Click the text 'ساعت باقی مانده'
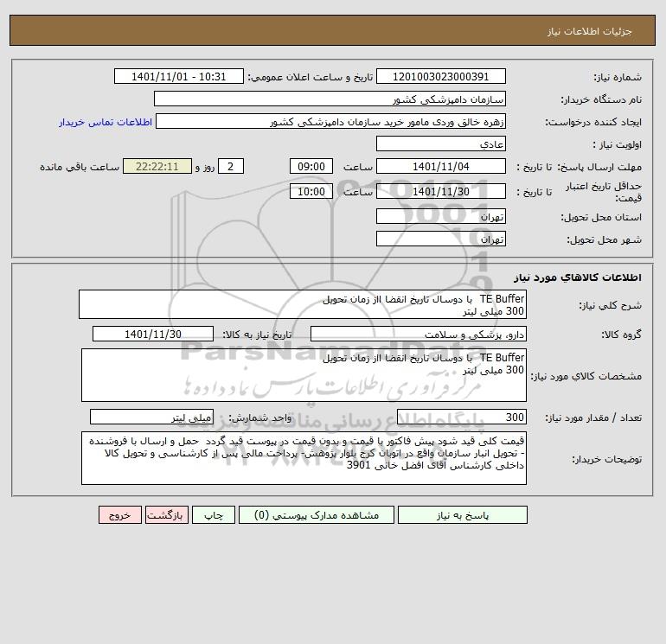Viewport: 666px width, 644px height. click(x=80, y=167)
